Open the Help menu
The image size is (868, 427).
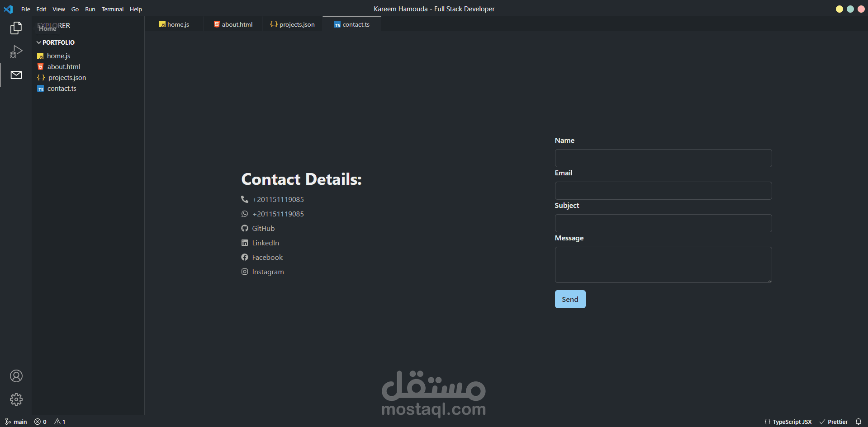136,9
